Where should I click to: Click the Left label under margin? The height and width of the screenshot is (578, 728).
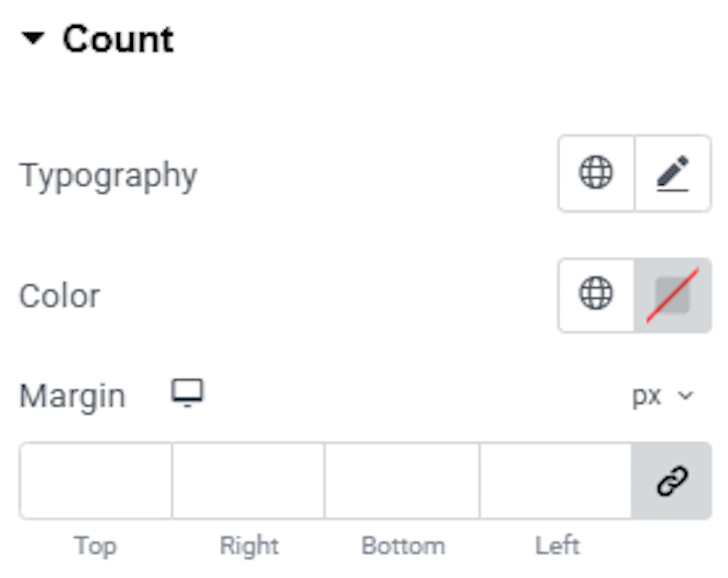click(558, 545)
